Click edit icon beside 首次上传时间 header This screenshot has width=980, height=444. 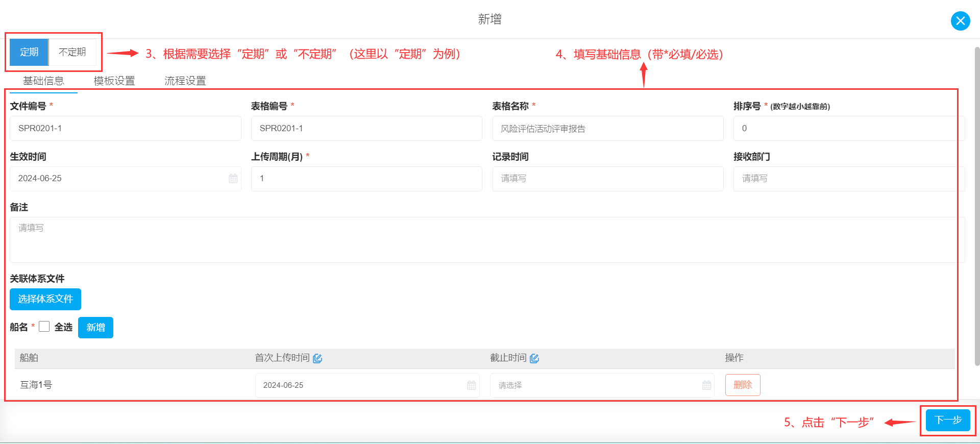click(317, 358)
